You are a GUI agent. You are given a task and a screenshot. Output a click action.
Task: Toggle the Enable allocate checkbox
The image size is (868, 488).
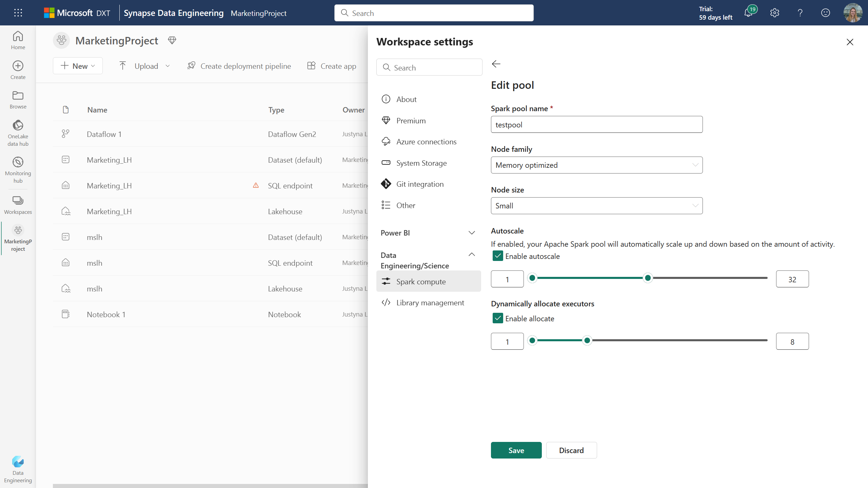point(498,318)
